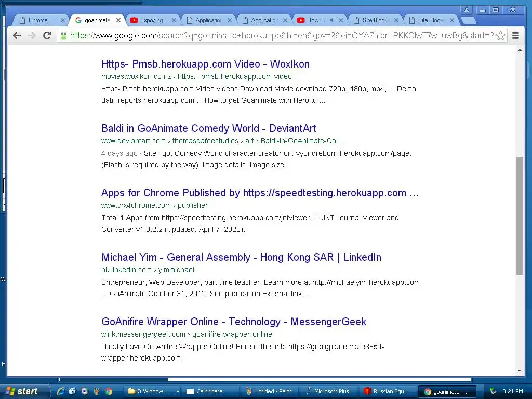
Task: Bookmark this page with the star icon
Action: click(x=500, y=36)
